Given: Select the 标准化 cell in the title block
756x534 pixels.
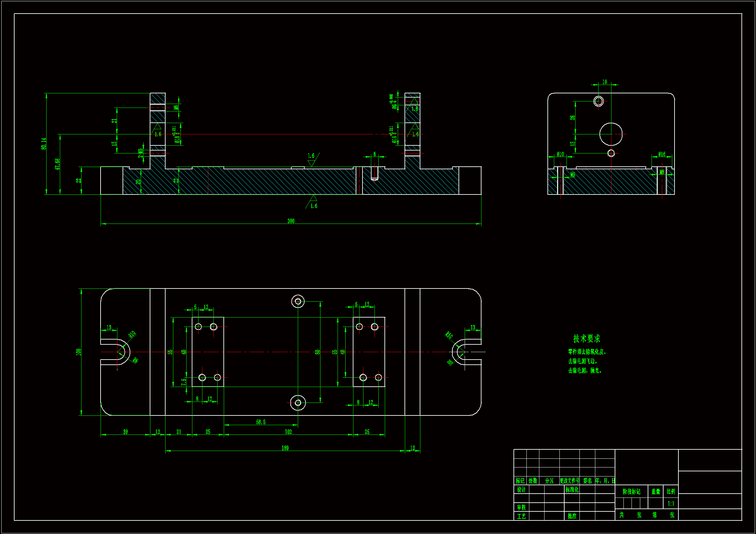Looking at the screenshot, I should 572,490.
